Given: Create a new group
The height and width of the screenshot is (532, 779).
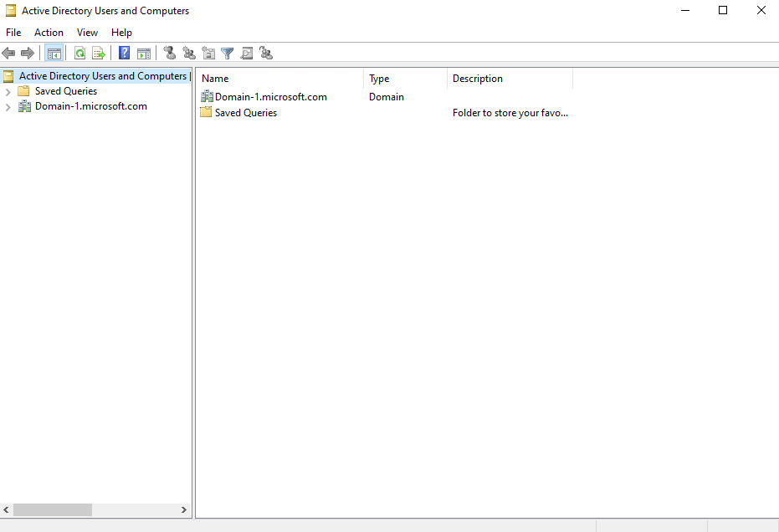Looking at the screenshot, I should tap(188, 53).
